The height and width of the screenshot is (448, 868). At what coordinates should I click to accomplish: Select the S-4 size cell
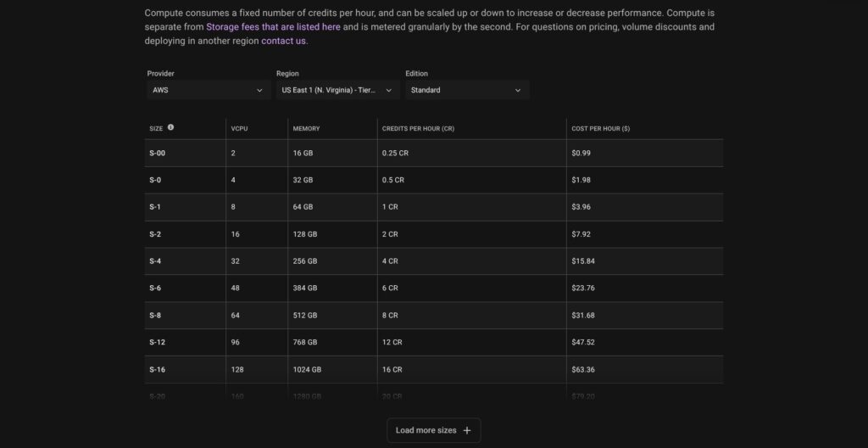(x=185, y=261)
